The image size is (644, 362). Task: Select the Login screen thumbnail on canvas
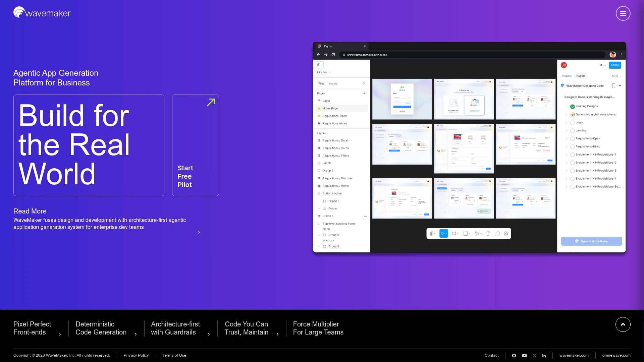click(402, 99)
